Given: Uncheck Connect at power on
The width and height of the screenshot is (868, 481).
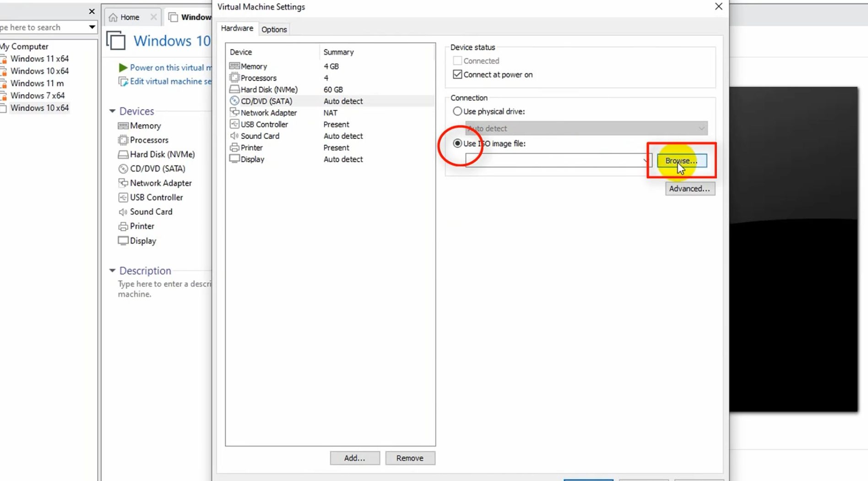Looking at the screenshot, I should point(457,74).
